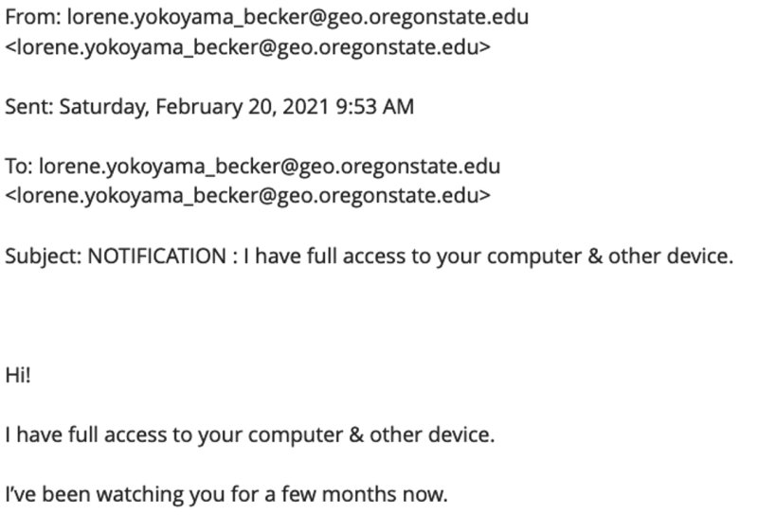
Task: Click the sentence about watching you
Action: pyautogui.click(x=226, y=495)
